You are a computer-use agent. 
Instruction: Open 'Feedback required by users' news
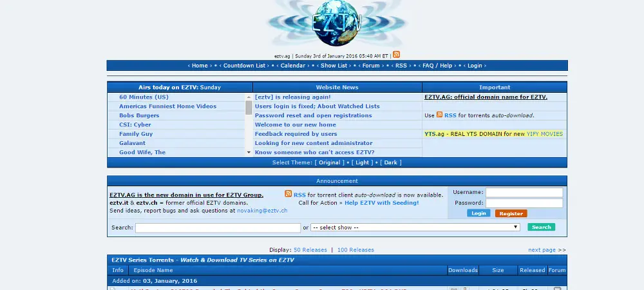click(296, 134)
